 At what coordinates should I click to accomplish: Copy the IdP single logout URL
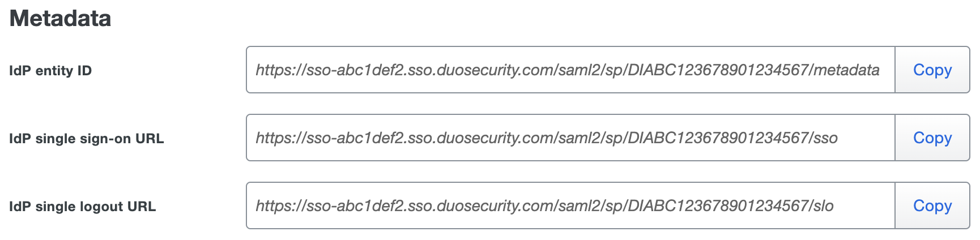[932, 206]
